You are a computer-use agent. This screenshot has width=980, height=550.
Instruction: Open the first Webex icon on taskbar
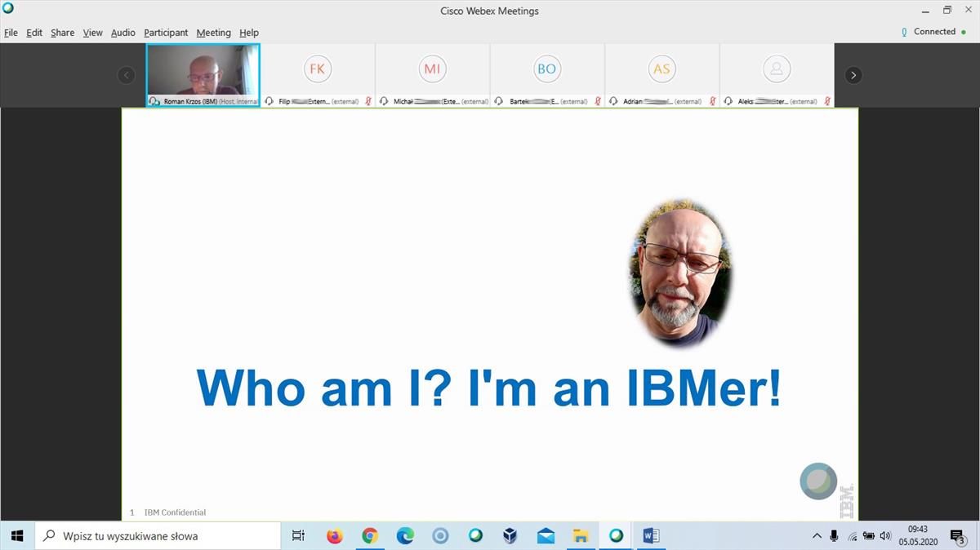(475, 535)
